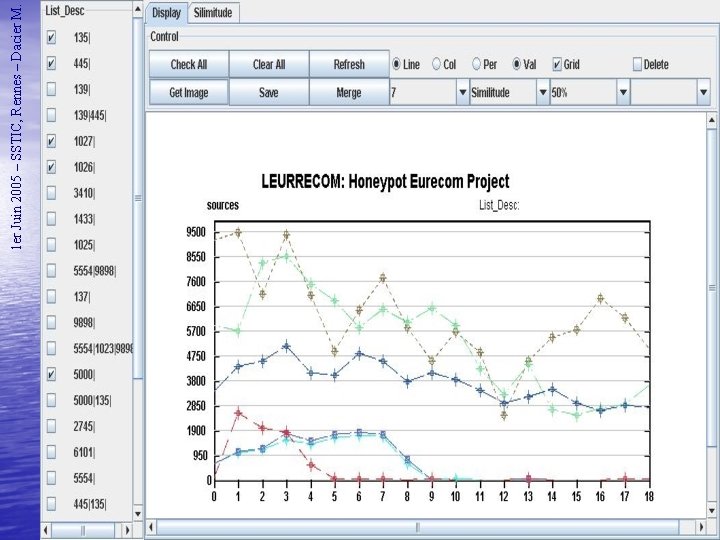Viewport: 720px width, 540px height.
Task: Click chart horizontal scrollbar thumb
Action: coord(417,526)
